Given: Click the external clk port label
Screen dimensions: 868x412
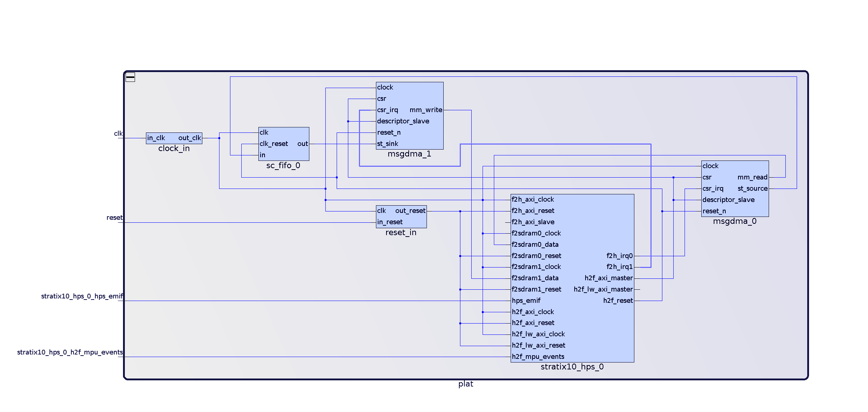Looking at the screenshot, I should pyautogui.click(x=118, y=134).
